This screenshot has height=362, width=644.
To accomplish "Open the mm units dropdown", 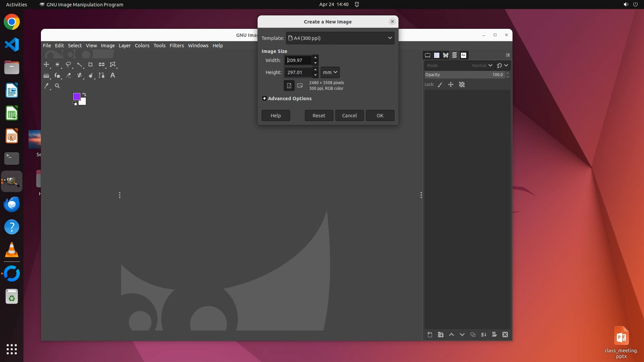I will [330, 72].
